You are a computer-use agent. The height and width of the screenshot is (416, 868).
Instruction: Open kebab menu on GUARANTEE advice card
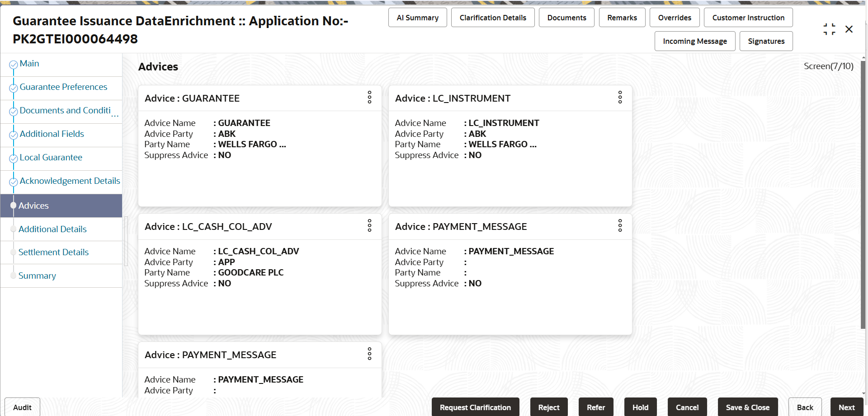click(369, 98)
